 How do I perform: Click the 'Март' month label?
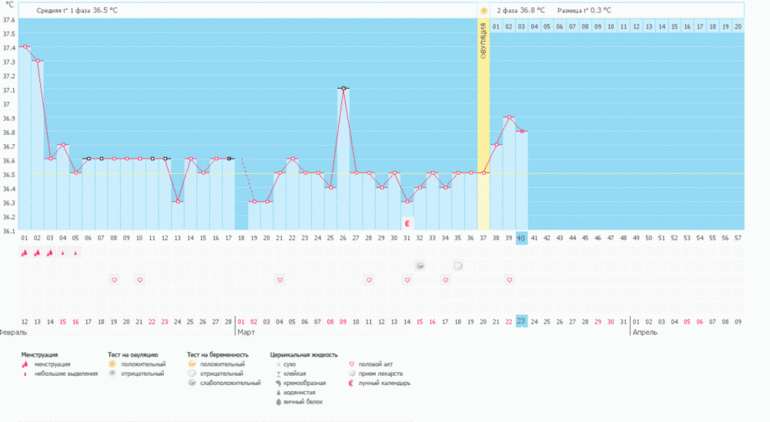pos(246,333)
